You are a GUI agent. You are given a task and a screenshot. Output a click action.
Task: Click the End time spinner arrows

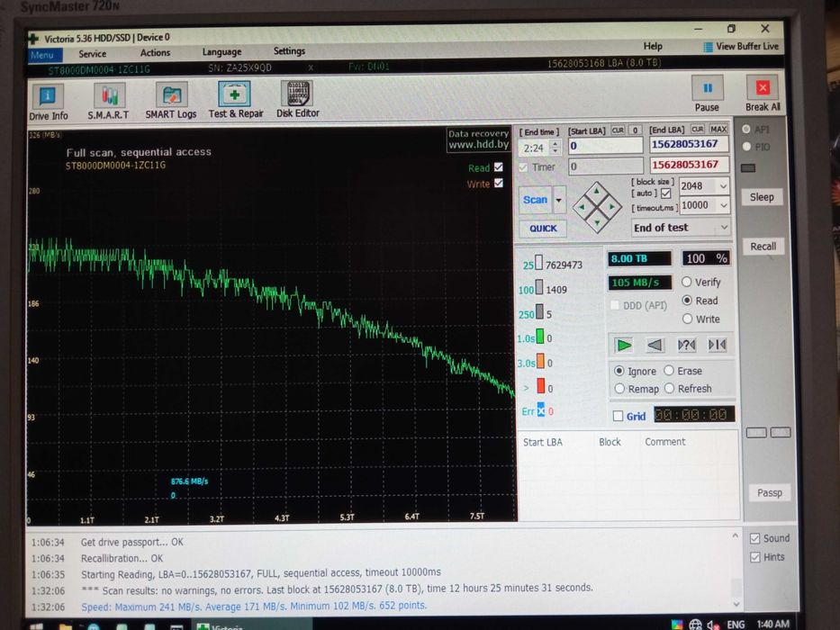(555, 148)
